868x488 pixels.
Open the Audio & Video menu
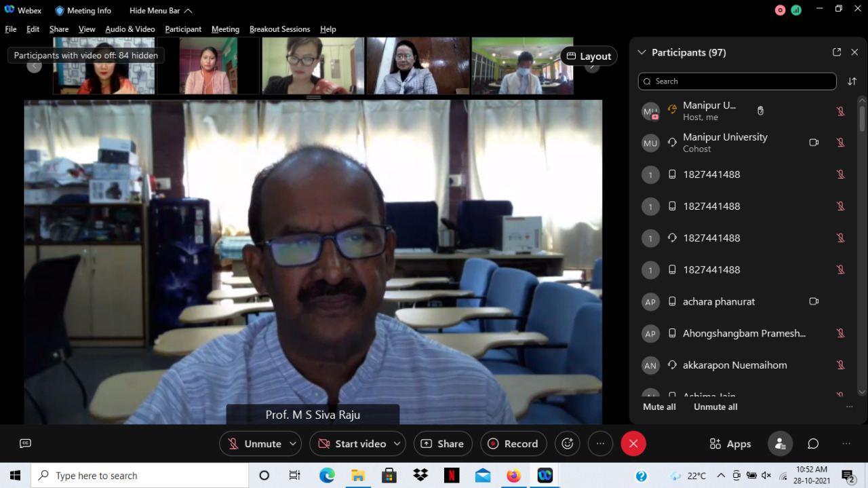click(x=130, y=29)
